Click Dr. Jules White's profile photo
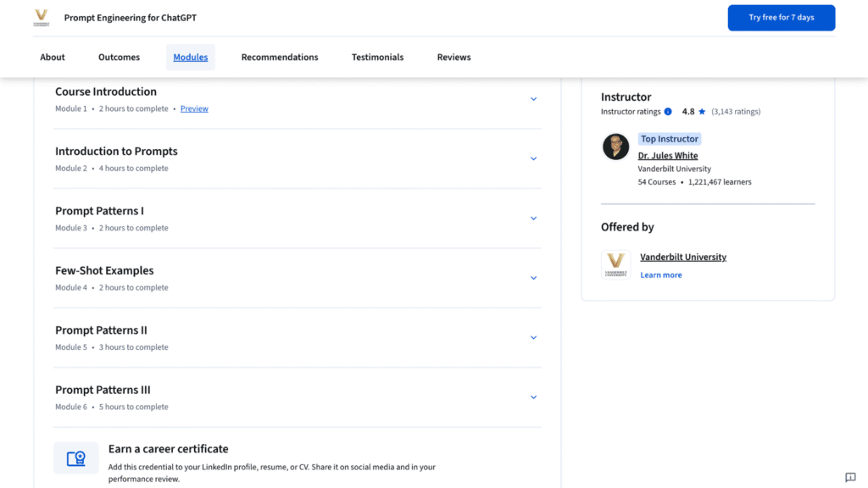868x488 pixels. (x=615, y=147)
